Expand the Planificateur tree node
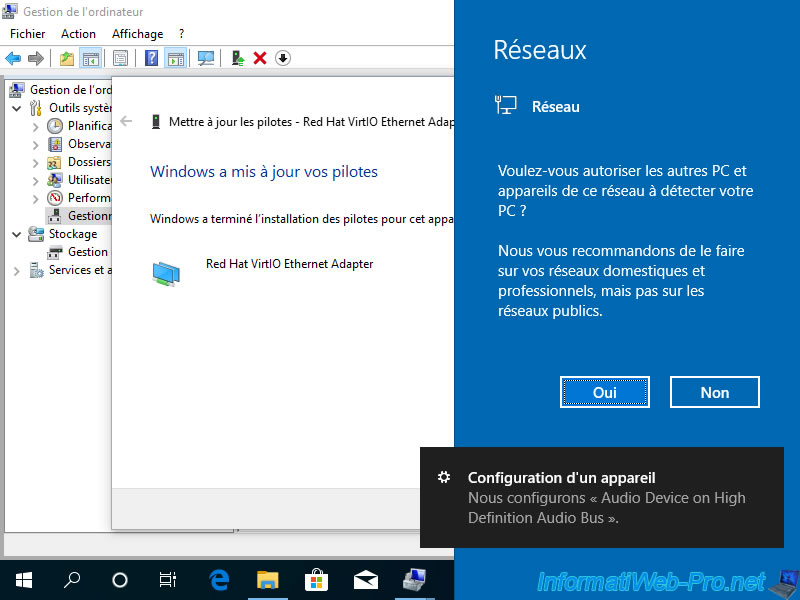 [x=35, y=127]
